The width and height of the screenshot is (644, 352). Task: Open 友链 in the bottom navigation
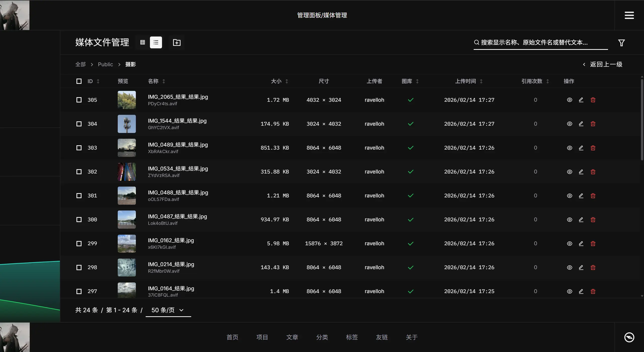(382, 337)
